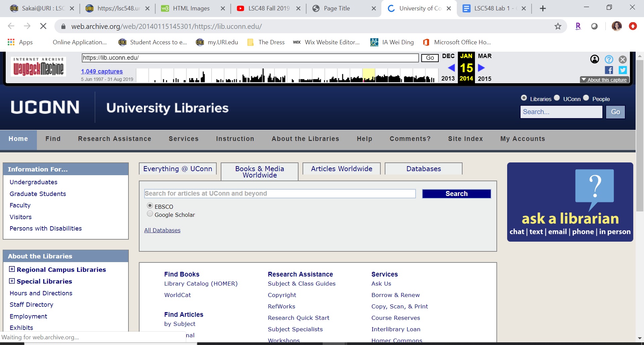Screen dimensions: 644x345
Task: Expand Special Libraries
Action: coord(12,281)
